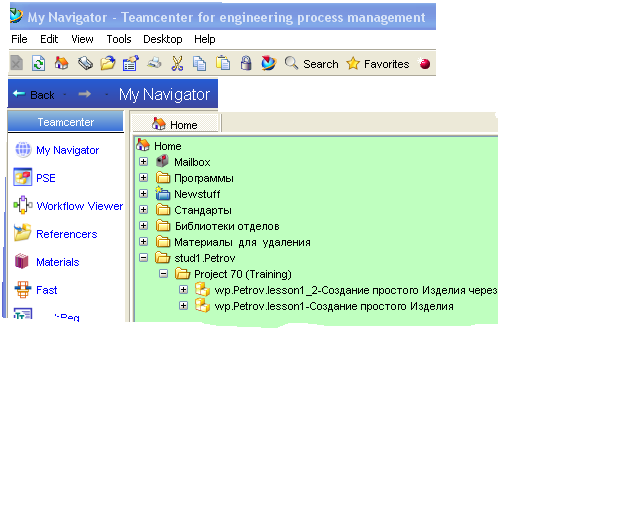Screen dimensions: 640x512
Task: Open PSE application from the sidebar
Action: (46, 178)
